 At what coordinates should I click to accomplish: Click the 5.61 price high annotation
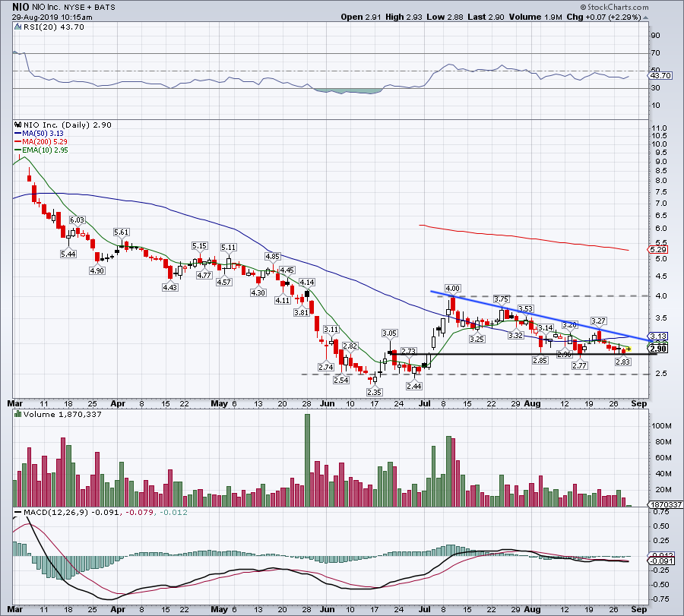[122, 232]
